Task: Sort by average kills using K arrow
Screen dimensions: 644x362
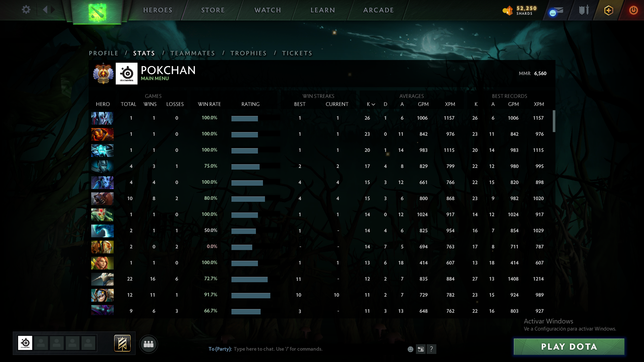Action: point(371,104)
